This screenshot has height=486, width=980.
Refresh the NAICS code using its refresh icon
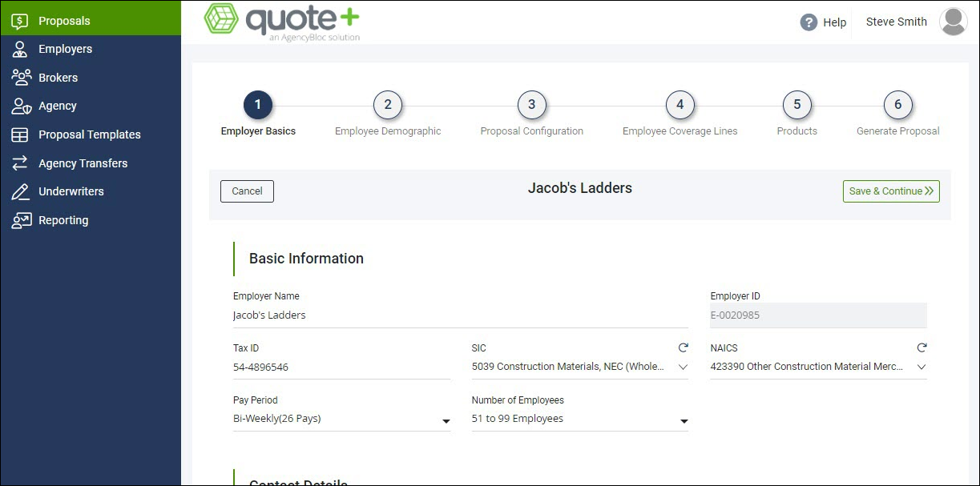922,347
